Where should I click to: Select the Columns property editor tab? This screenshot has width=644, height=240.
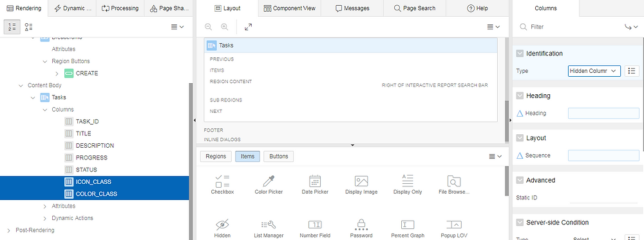click(545, 8)
